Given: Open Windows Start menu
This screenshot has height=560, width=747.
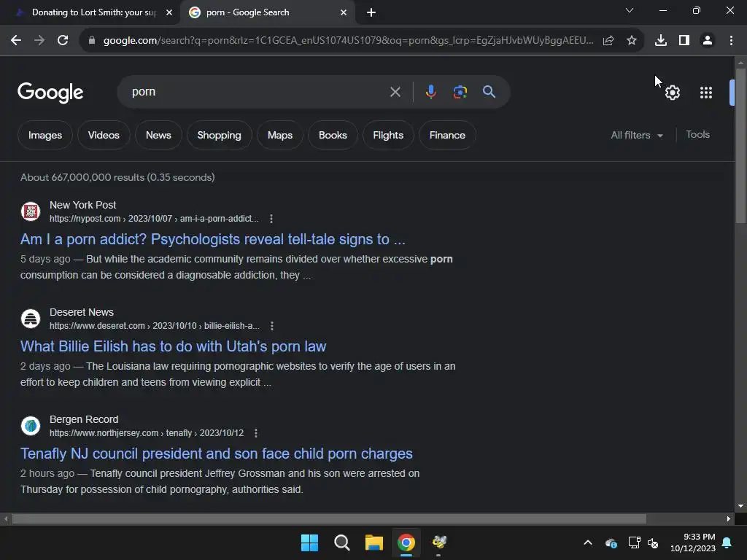Looking at the screenshot, I should coord(309,542).
